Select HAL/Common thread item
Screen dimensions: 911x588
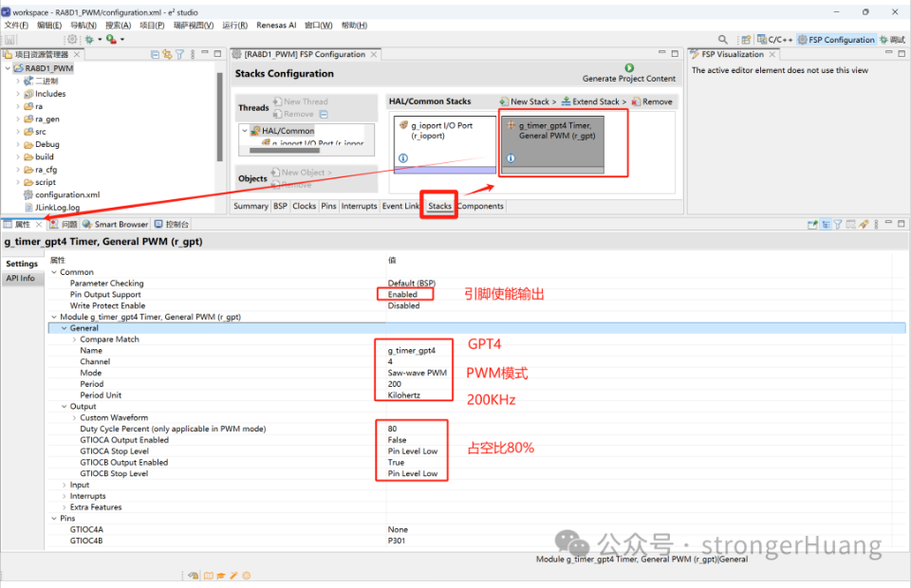pos(283,131)
